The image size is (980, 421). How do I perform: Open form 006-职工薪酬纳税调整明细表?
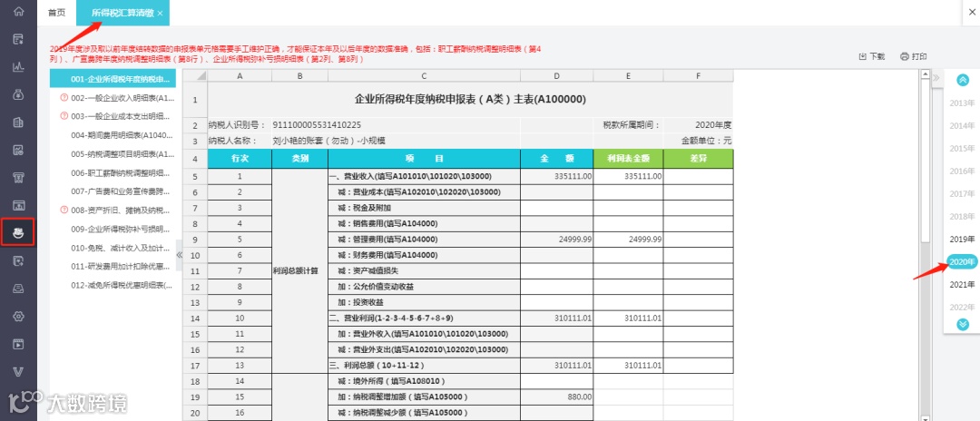pos(118,172)
